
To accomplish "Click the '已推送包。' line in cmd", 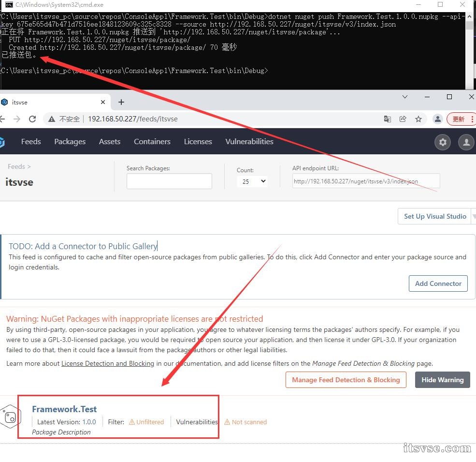I will click(19, 55).
